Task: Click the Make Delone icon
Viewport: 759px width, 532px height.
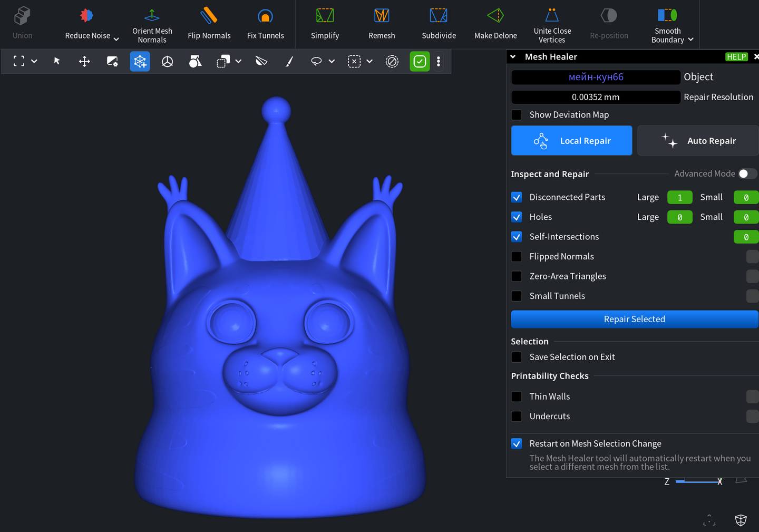Action: (x=495, y=16)
